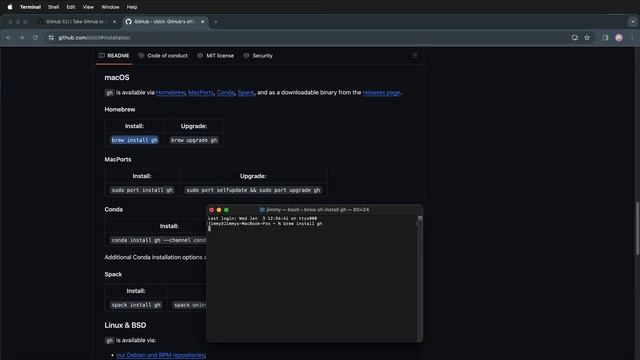Click the 'brew upgrade gh' code
Image resolution: width=640 pixels, height=360 pixels.
click(194, 140)
